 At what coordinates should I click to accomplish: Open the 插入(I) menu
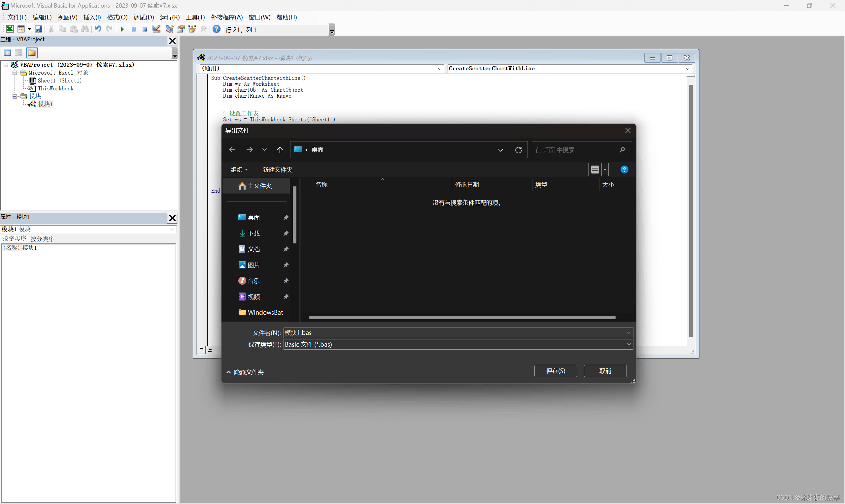pyautogui.click(x=92, y=17)
